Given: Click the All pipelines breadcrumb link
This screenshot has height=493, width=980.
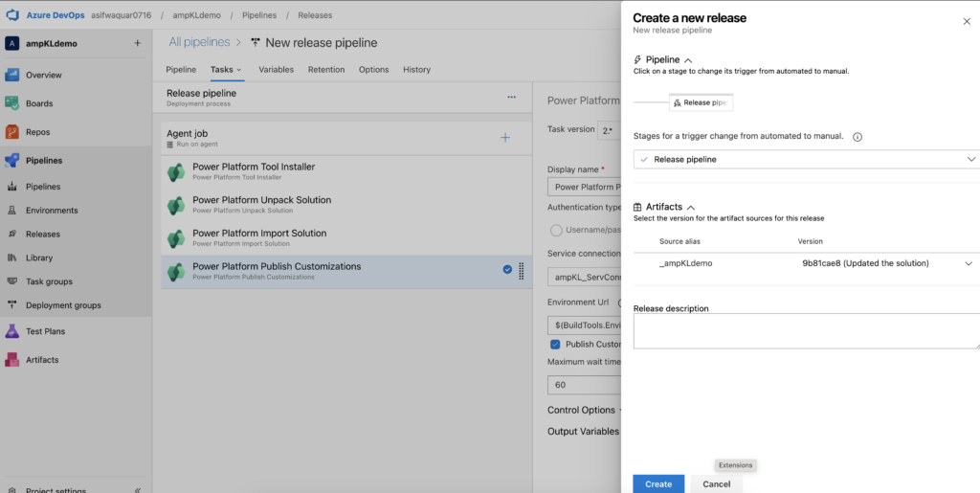Looking at the screenshot, I should (199, 42).
